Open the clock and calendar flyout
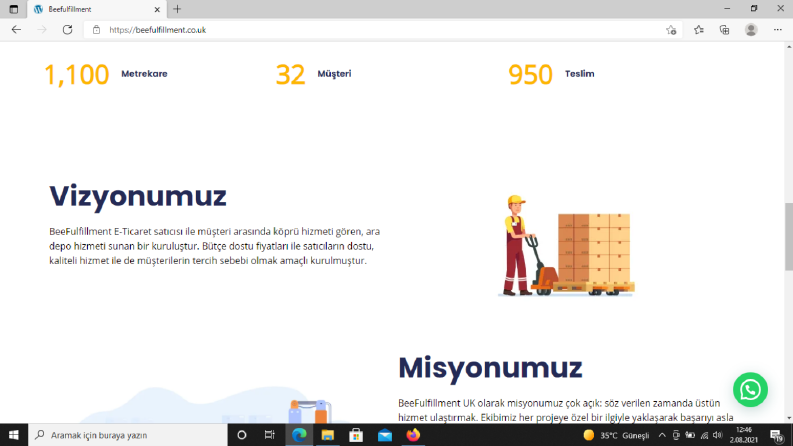Image resolution: width=793 pixels, height=446 pixels. click(743, 435)
